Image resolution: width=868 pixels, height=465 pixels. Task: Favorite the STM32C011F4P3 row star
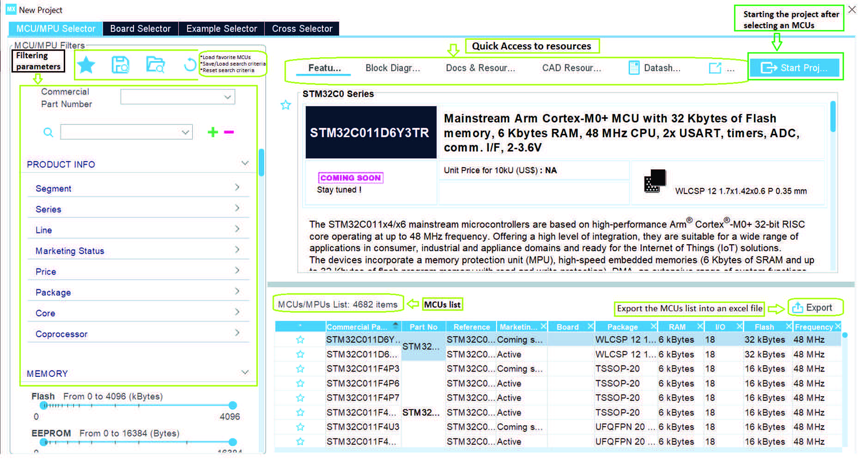pyautogui.click(x=300, y=369)
